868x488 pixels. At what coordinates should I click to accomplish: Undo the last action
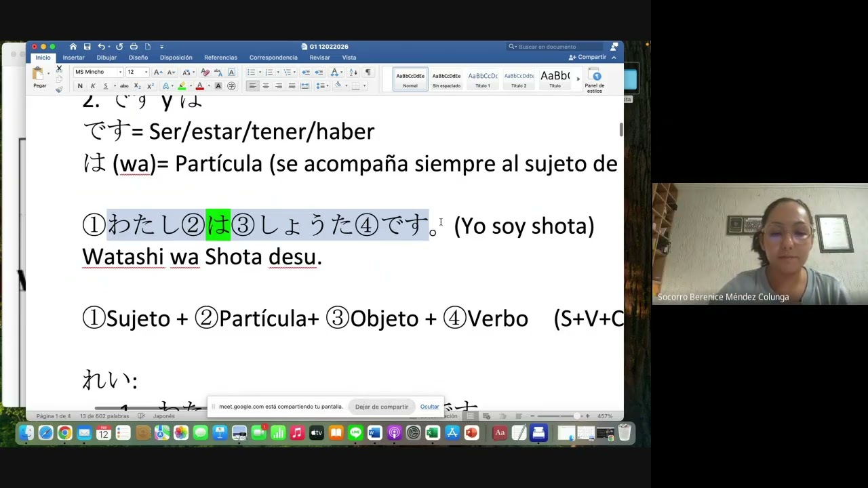pyautogui.click(x=101, y=47)
